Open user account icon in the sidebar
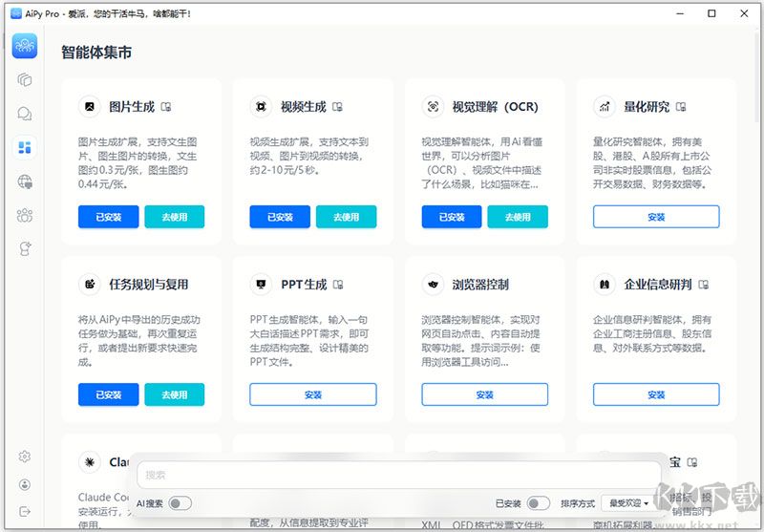The height and width of the screenshot is (532, 764). coord(25,484)
